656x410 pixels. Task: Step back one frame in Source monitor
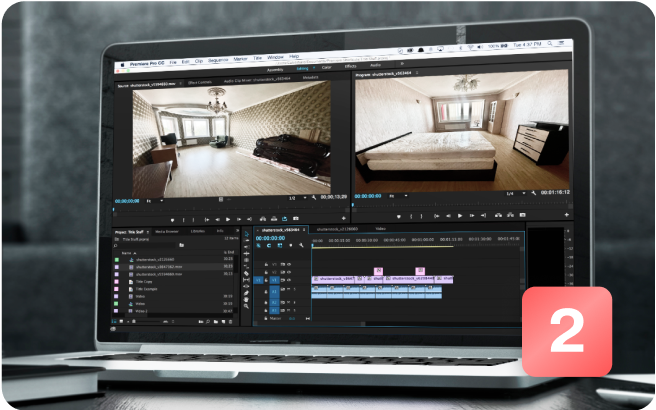click(218, 219)
